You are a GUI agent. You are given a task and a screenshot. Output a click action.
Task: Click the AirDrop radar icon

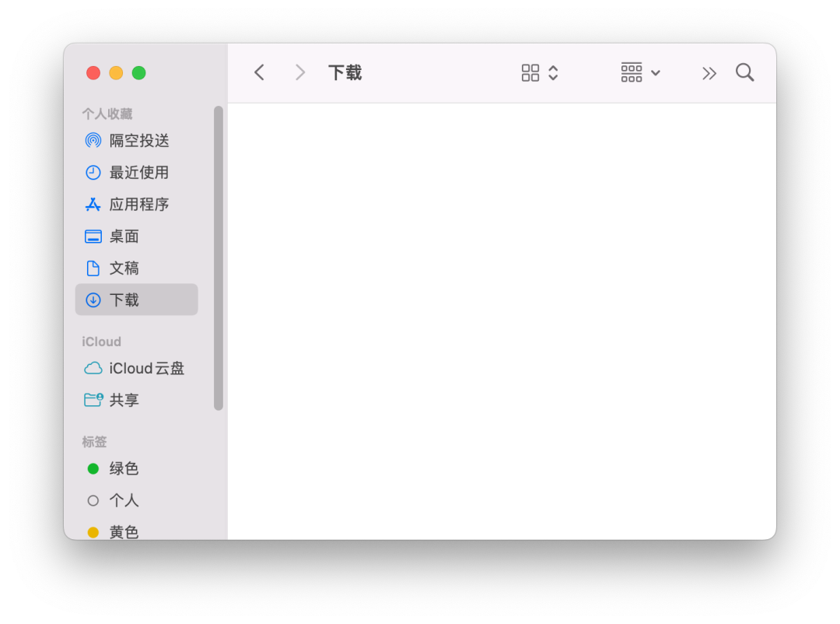[x=93, y=141]
